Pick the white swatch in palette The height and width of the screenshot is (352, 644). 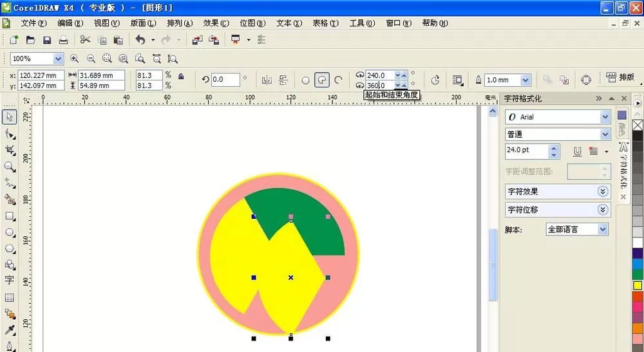(638, 243)
